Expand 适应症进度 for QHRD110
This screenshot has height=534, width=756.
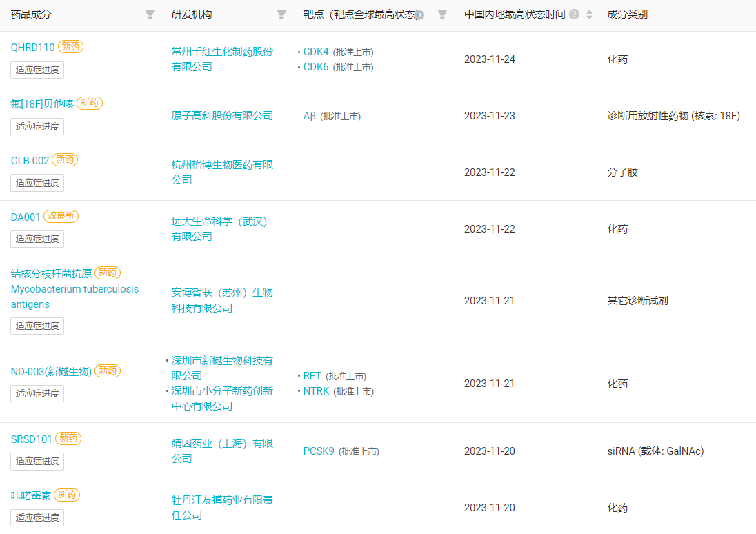point(37,70)
